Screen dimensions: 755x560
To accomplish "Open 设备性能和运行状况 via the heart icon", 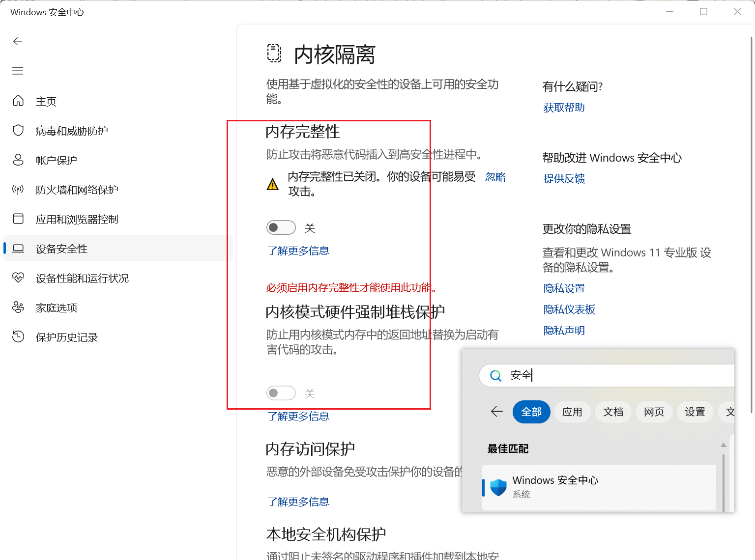I will (18, 278).
